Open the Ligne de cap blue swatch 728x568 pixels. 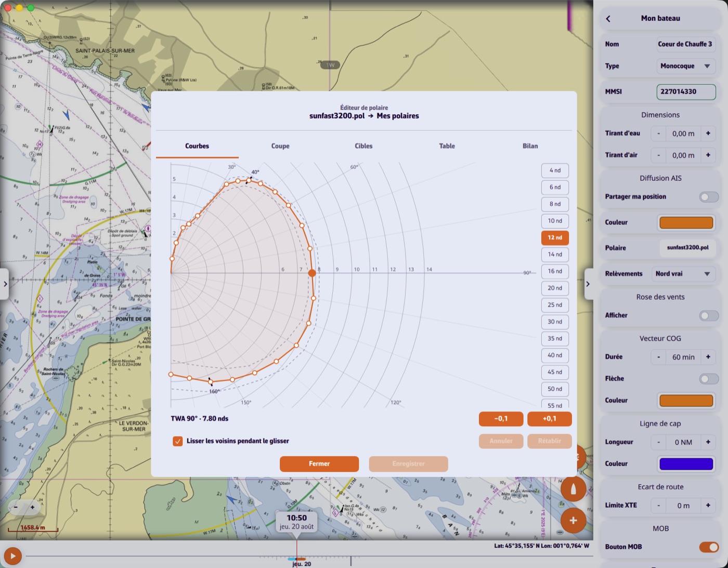(686, 464)
